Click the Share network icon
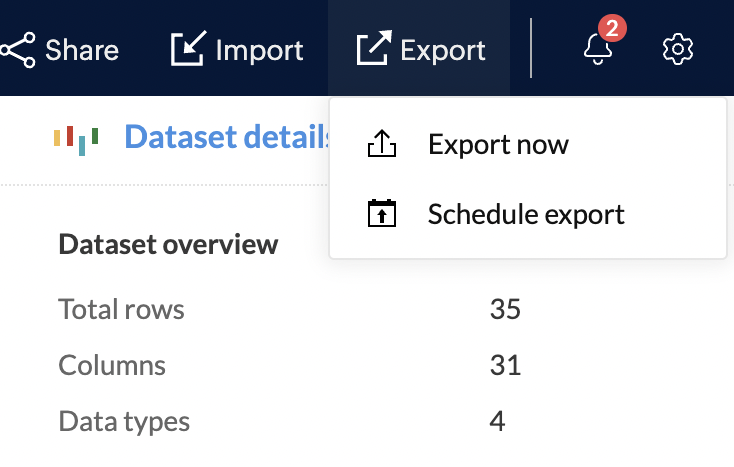The height and width of the screenshot is (467, 734). click(x=18, y=49)
